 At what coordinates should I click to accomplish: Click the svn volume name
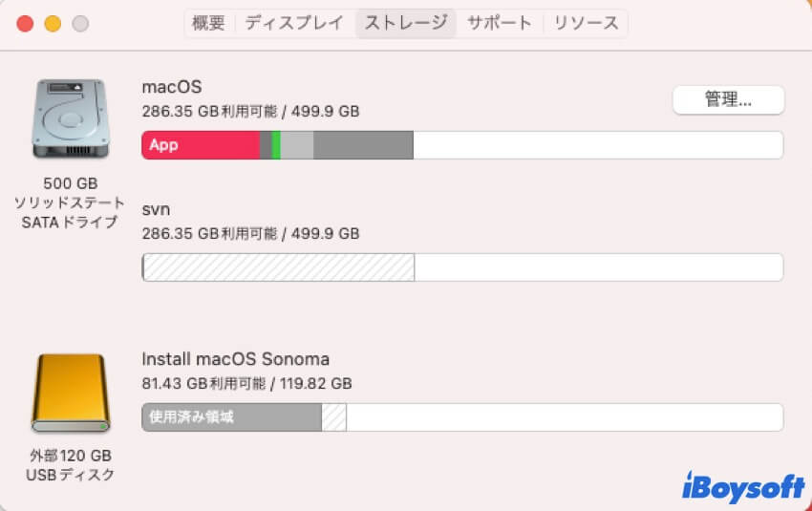click(156, 209)
